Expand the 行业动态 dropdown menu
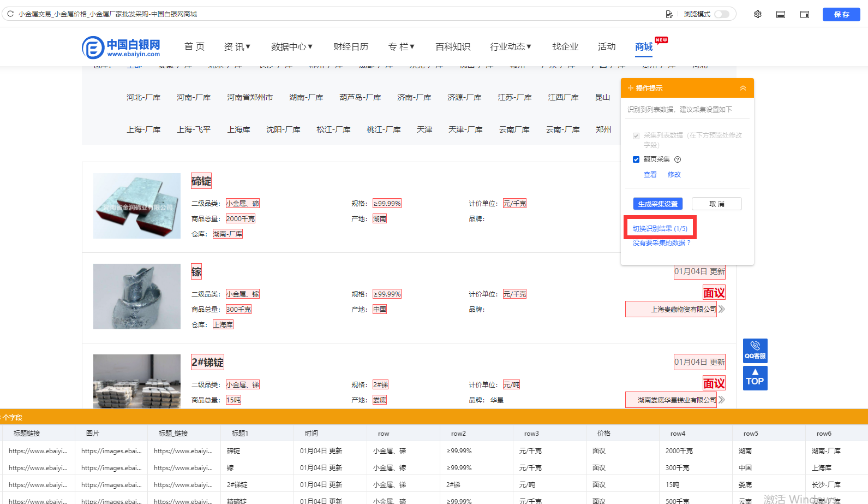Image resolution: width=868 pixels, height=504 pixels. [511, 47]
